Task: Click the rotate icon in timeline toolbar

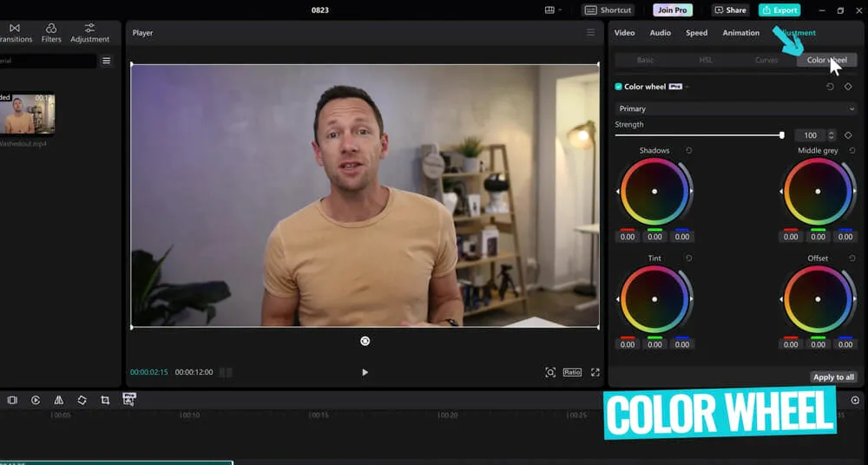Action: click(x=82, y=400)
